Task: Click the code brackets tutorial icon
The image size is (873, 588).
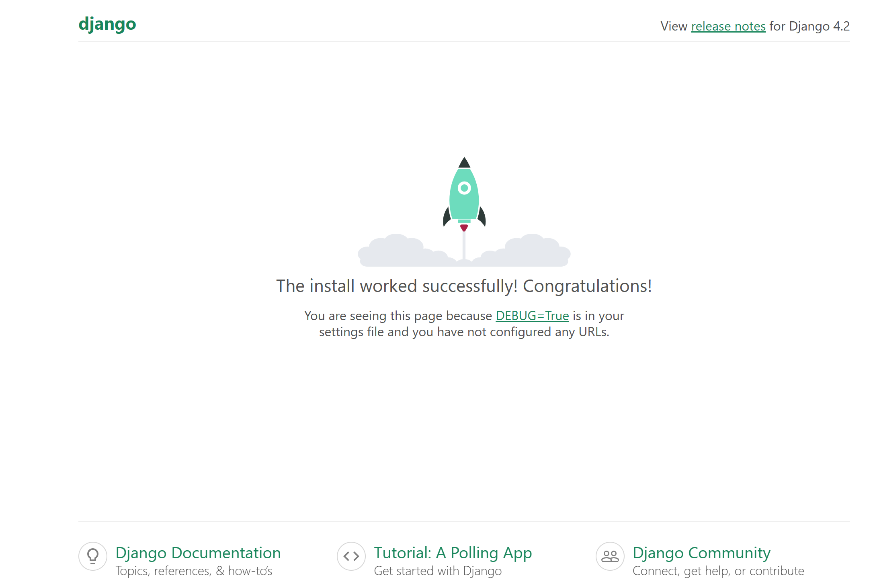Action: tap(351, 556)
